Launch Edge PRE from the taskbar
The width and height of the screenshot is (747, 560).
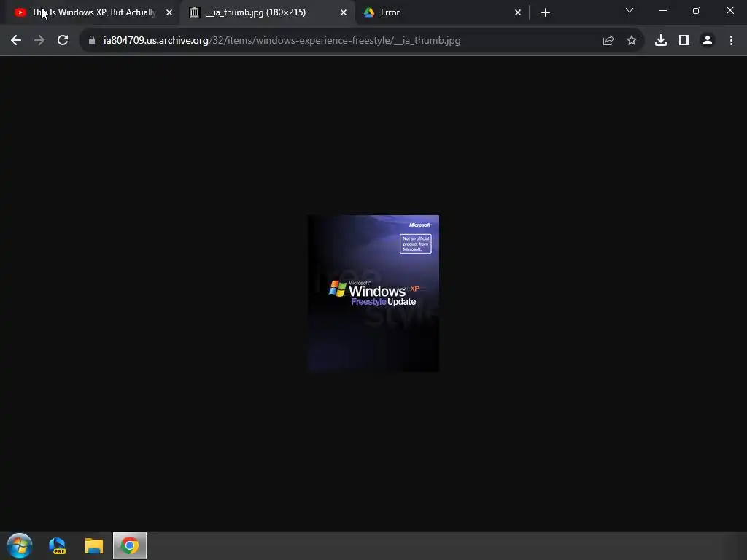[x=57, y=545]
